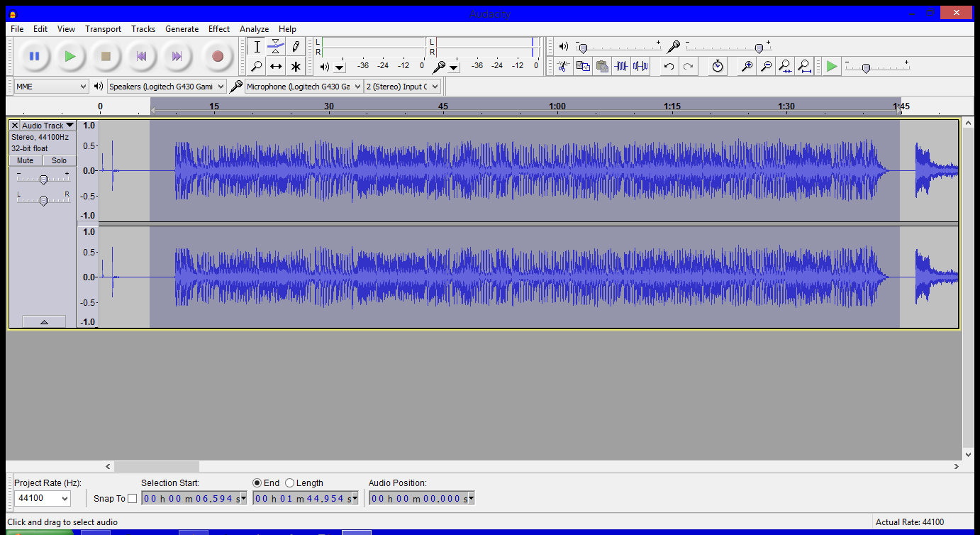Open the Generate menu
The image size is (980, 535).
[x=182, y=29]
